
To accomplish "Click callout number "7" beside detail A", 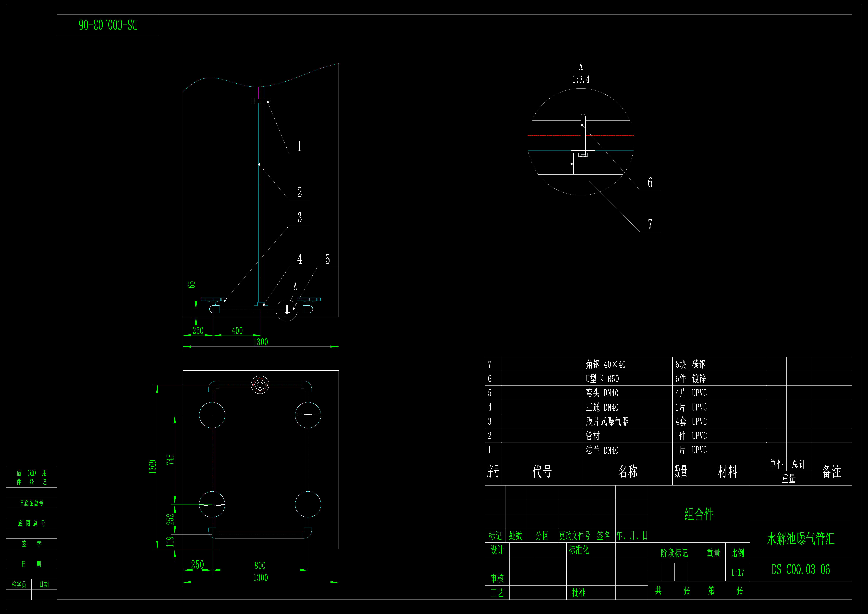I will [x=650, y=224].
